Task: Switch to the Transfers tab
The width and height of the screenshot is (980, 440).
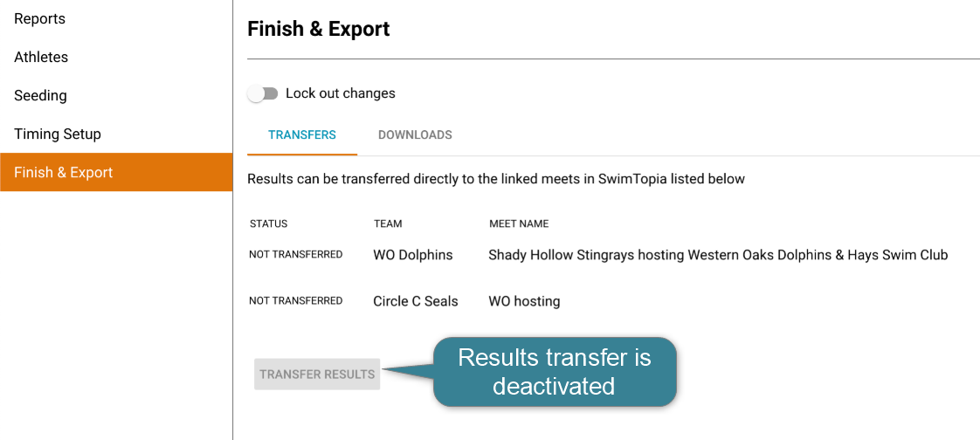Action: (302, 135)
